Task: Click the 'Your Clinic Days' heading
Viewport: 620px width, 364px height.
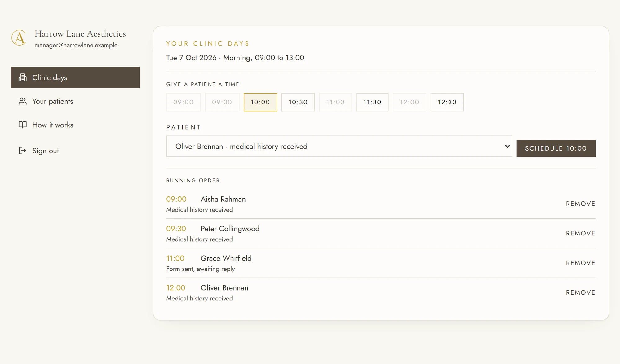Action: 208,43
